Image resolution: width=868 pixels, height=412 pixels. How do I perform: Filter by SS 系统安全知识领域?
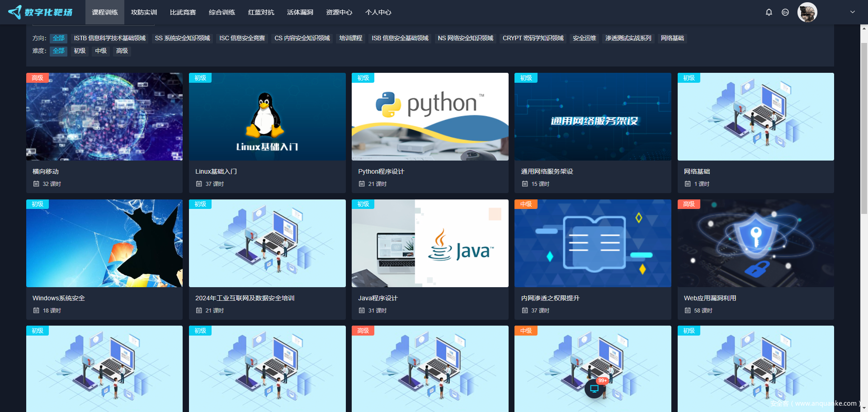[x=183, y=38]
